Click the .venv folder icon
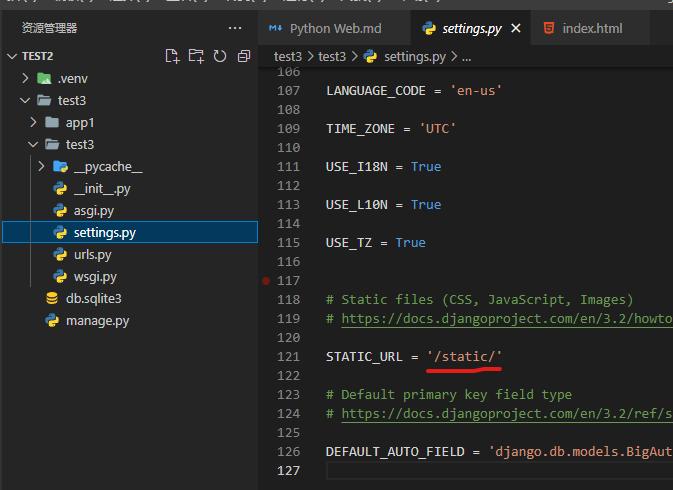673x490 pixels. click(44, 78)
